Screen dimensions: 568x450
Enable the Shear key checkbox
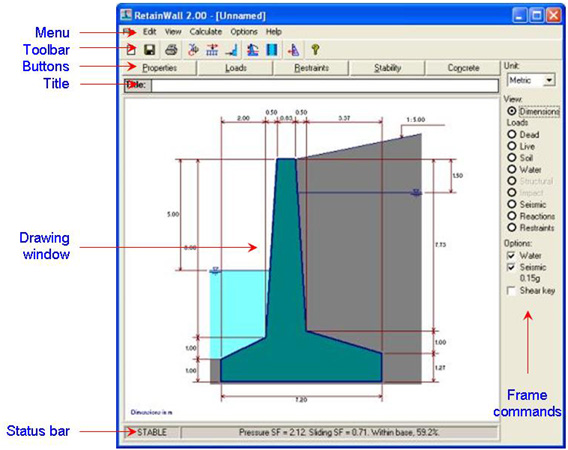click(511, 291)
